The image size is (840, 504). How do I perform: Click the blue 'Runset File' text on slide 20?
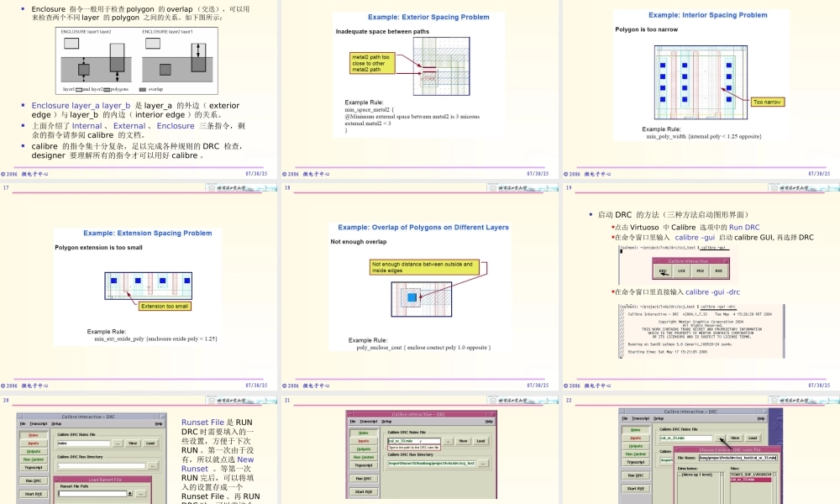coord(202,422)
